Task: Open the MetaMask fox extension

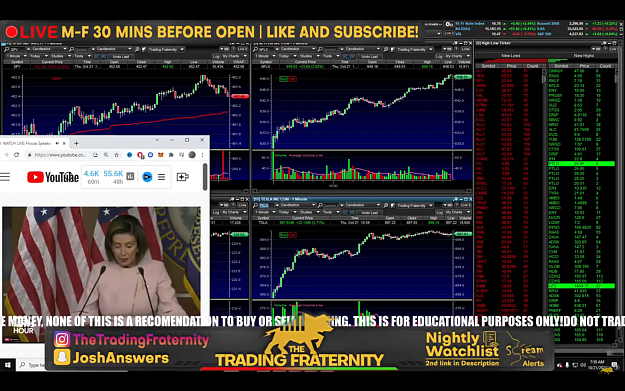Action: (161, 155)
